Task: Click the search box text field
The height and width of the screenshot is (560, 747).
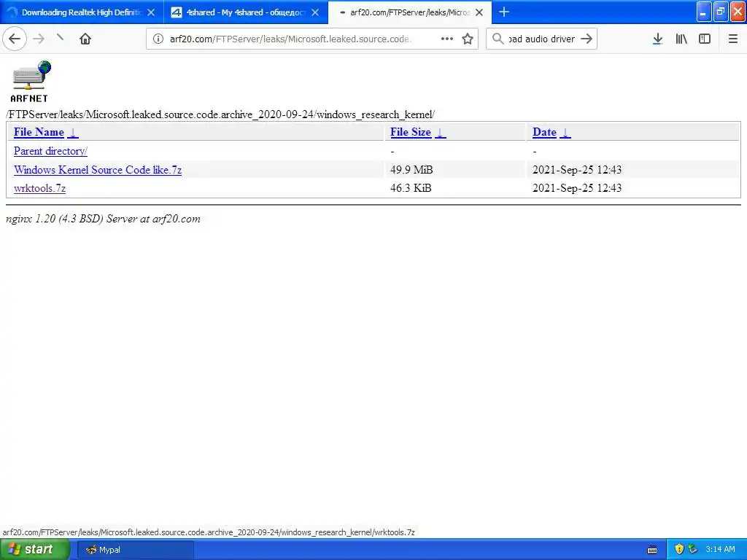Action: click(542, 39)
